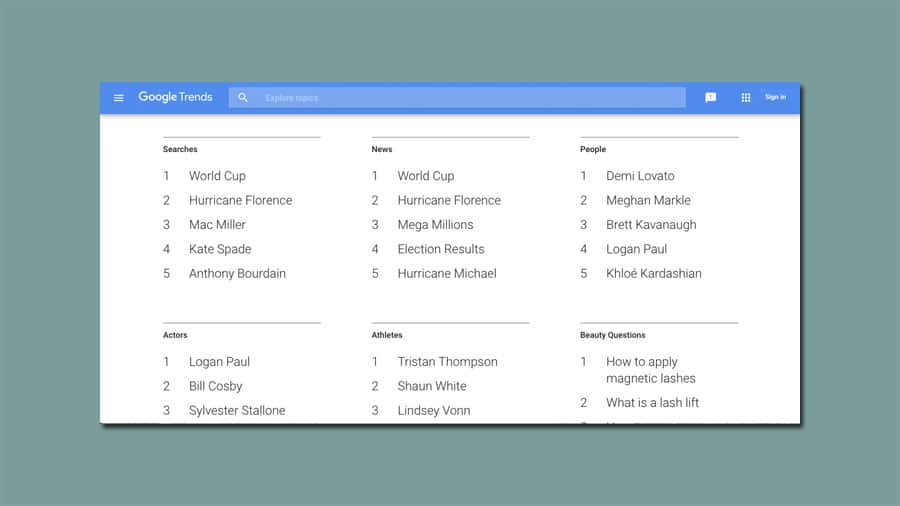Select Logan Paul in People list

637,249
